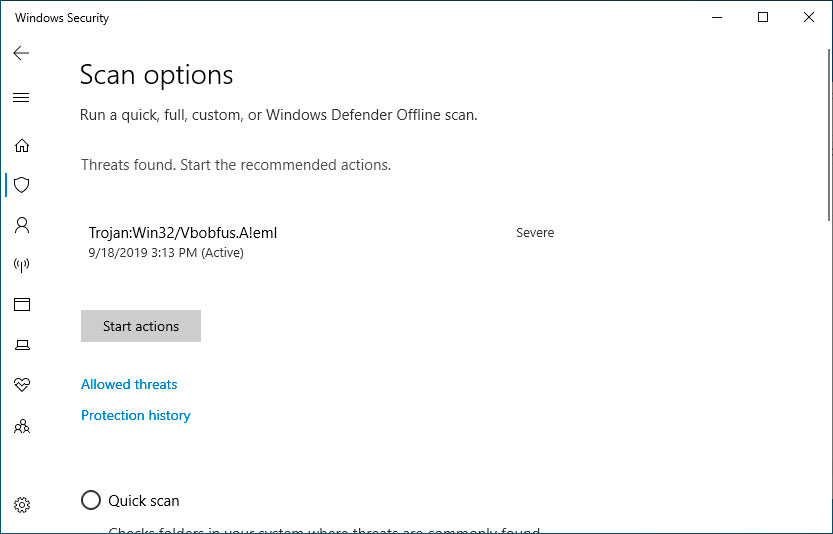Open Firewall & network protection icon
The image size is (833, 534).
[21, 265]
